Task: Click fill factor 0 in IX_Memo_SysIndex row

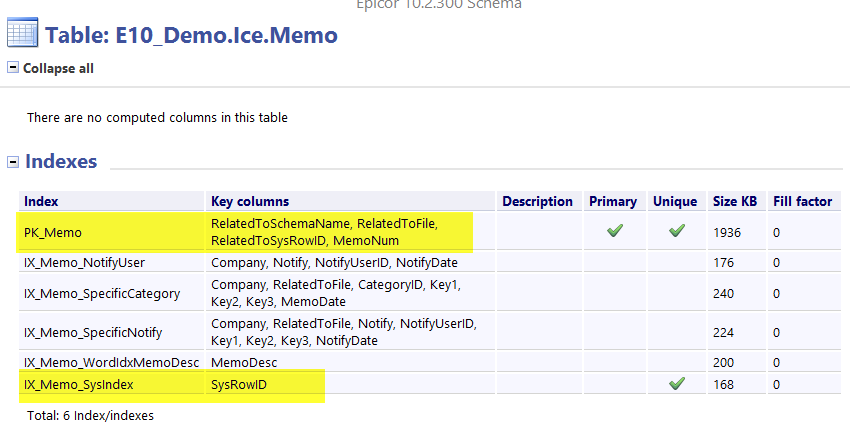Action: [776, 385]
